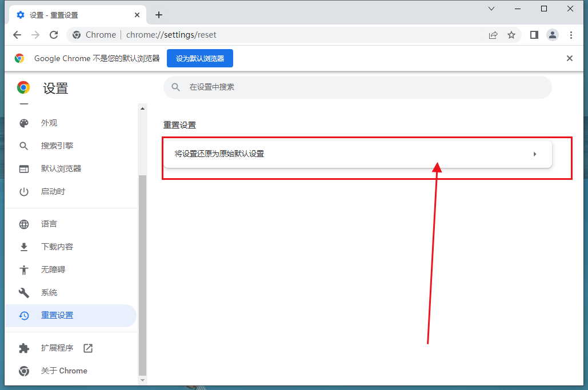Open 关于 Chrome page
The width and height of the screenshot is (588, 390).
[x=70, y=371]
